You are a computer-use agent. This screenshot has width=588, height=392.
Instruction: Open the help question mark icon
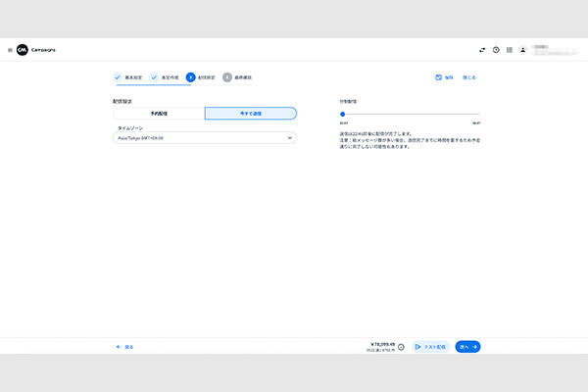[x=496, y=50]
